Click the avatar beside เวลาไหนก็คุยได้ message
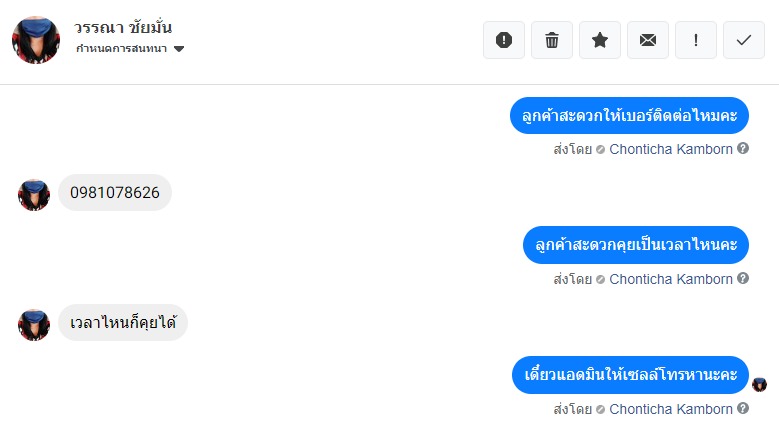779x433 pixels. (x=34, y=324)
